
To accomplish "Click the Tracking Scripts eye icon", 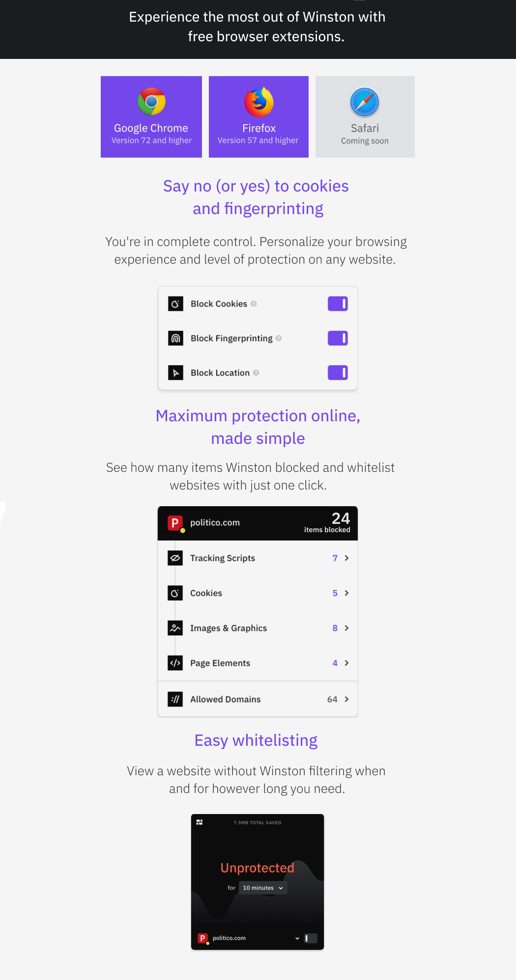I will tap(175, 558).
